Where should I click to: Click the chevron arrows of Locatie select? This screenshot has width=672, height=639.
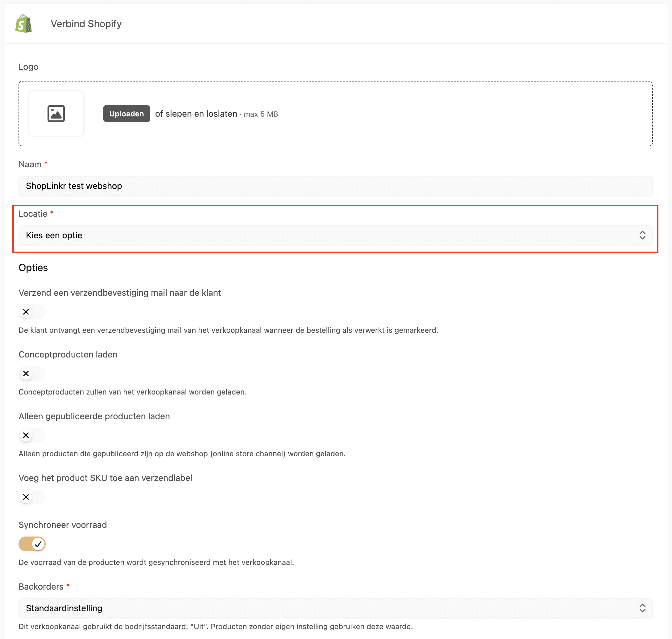pyautogui.click(x=642, y=235)
